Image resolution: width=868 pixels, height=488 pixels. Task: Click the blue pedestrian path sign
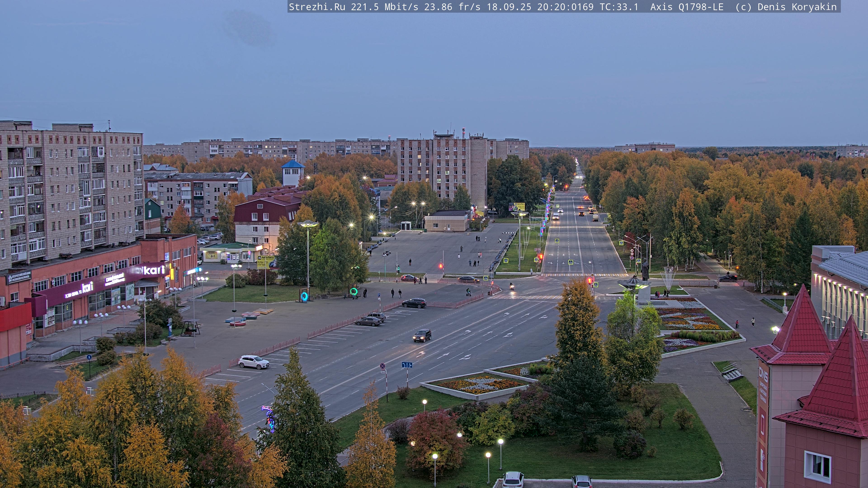coord(89,357)
